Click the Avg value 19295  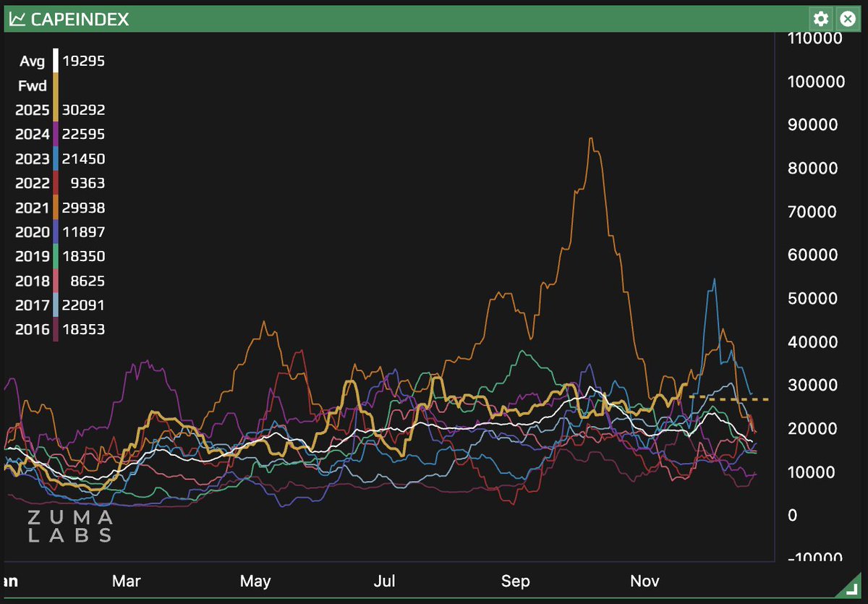tap(84, 61)
